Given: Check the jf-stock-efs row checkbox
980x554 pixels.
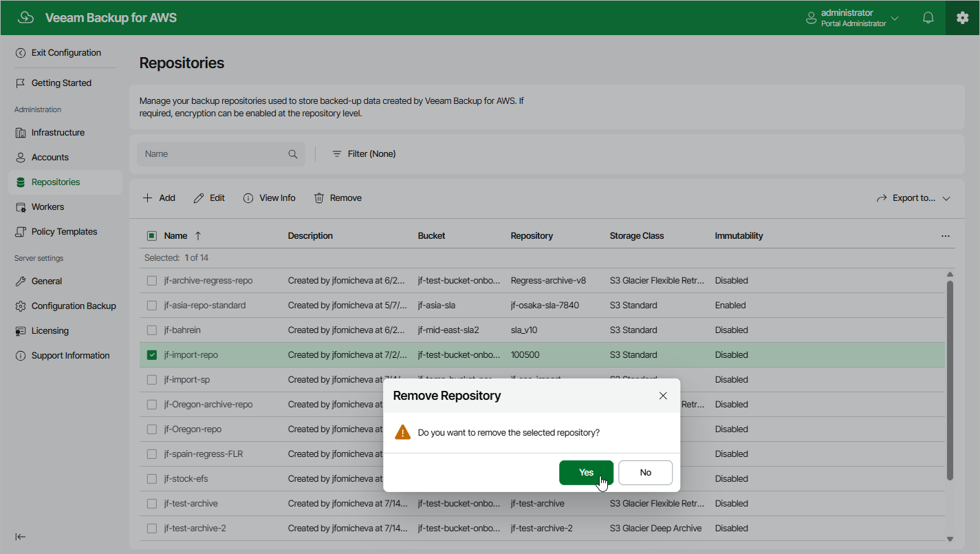Looking at the screenshot, I should tap(152, 479).
